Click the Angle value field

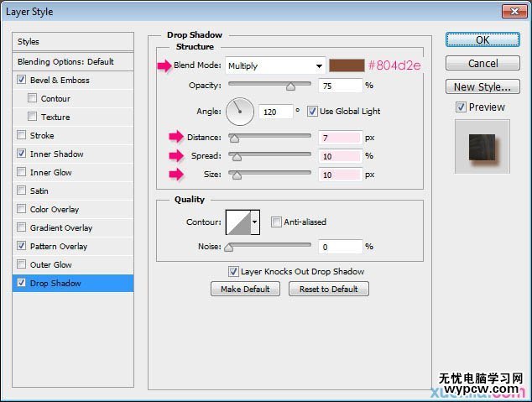(275, 112)
